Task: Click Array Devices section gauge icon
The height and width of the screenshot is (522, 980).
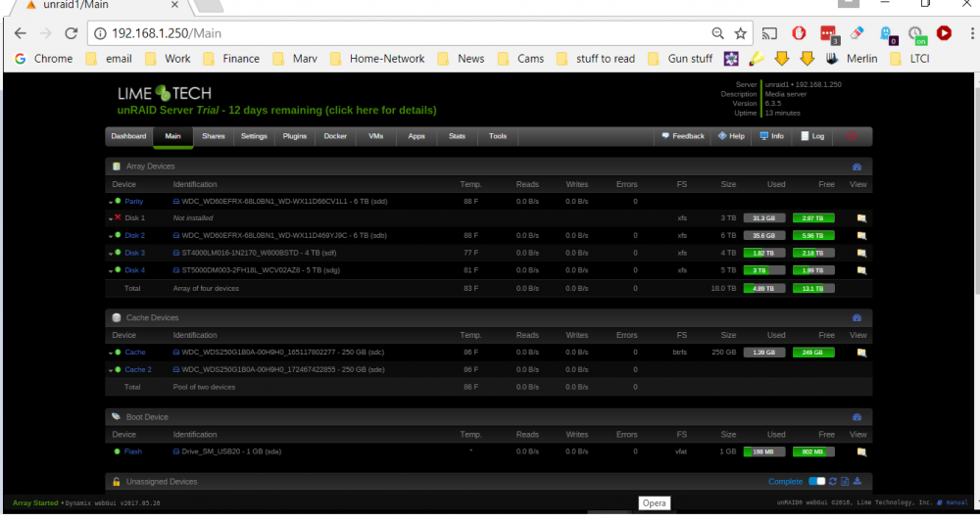Action: click(857, 166)
